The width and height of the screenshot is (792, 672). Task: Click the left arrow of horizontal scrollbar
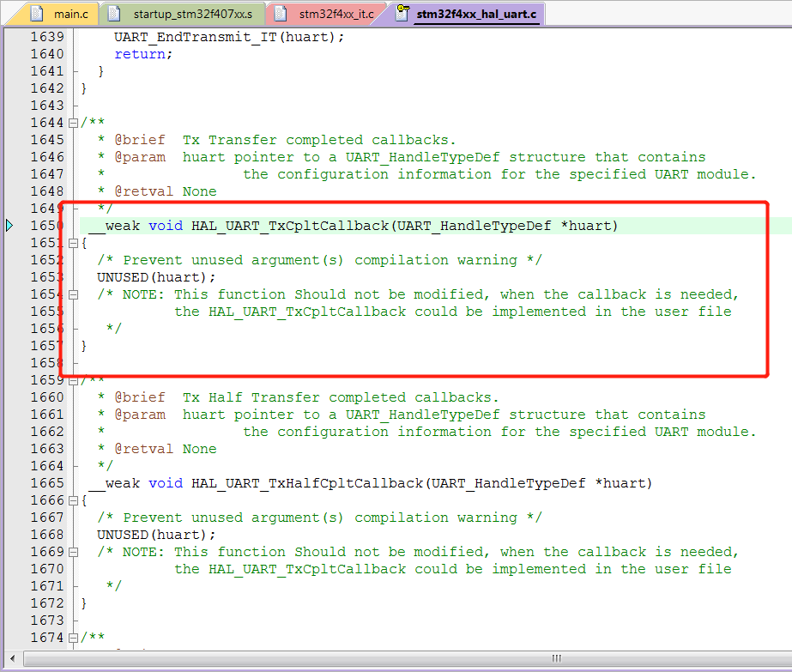[x=13, y=658]
